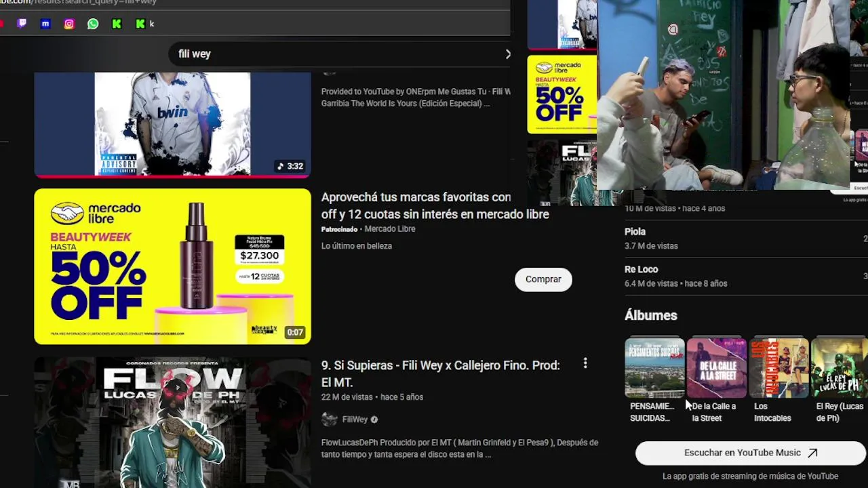The width and height of the screenshot is (868, 488).
Task: Open the Los Intocables album cover
Action: pos(778,367)
